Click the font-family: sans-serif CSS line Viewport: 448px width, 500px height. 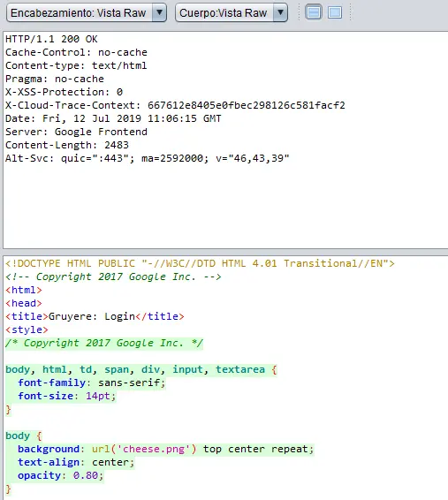click(x=92, y=383)
